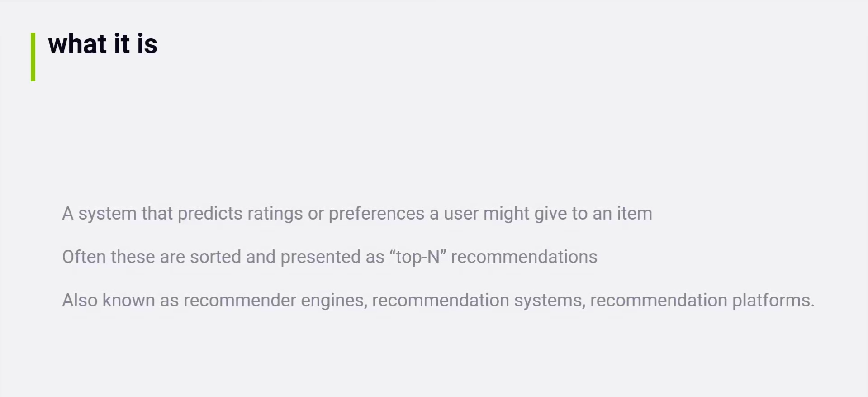Click the word "sorted" in the second line

pos(215,257)
